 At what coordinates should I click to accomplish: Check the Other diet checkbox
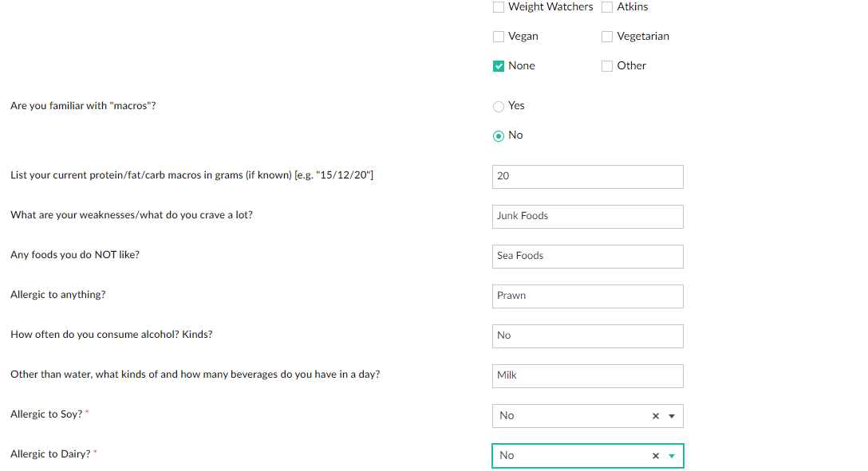(607, 66)
